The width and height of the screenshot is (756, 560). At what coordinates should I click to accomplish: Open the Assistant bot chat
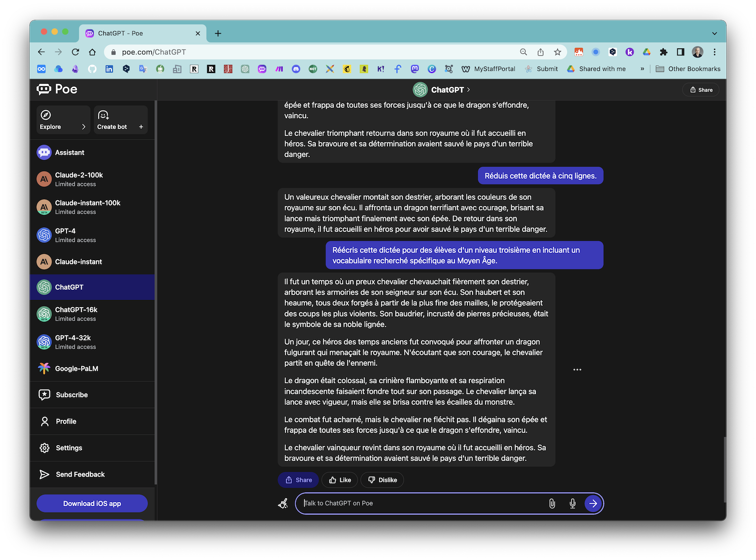point(92,153)
